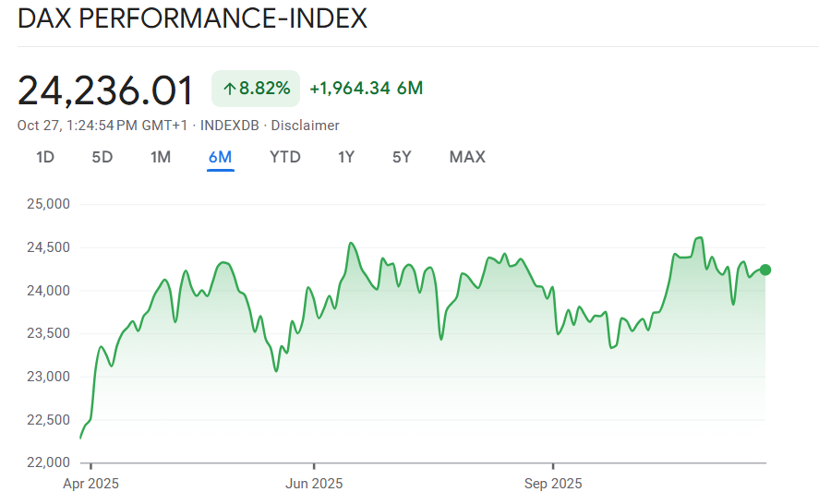
Task: Open the Disclaimer link
Action: [307, 126]
